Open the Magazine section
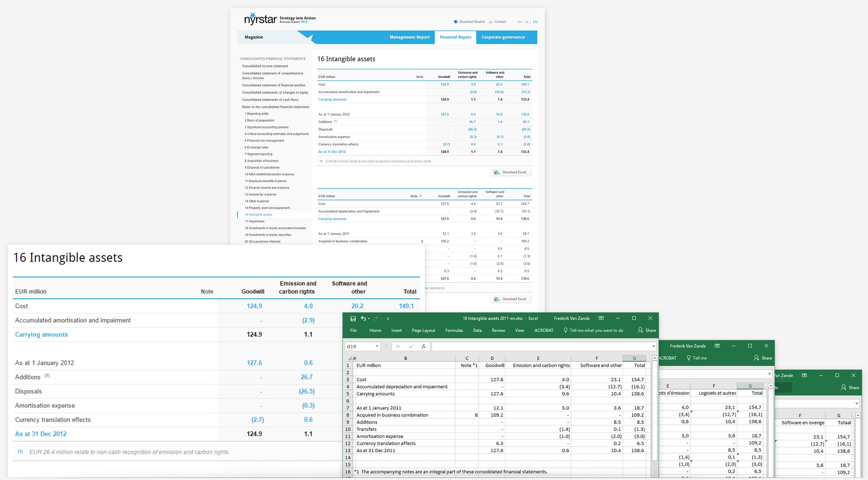 click(x=254, y=37)
